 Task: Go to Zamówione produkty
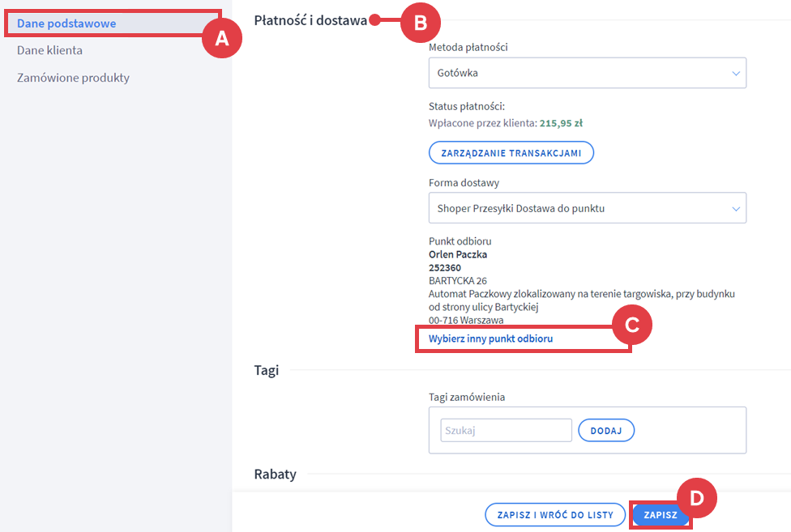(73, 78)
